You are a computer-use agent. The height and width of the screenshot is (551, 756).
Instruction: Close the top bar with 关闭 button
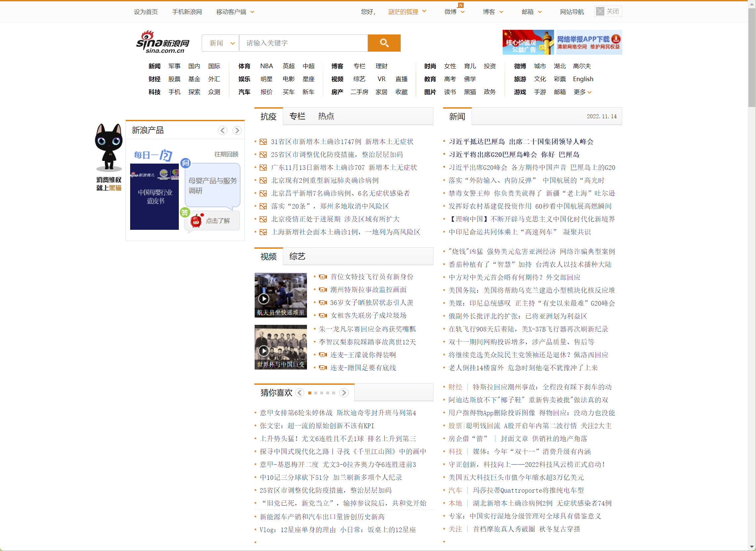608,12
